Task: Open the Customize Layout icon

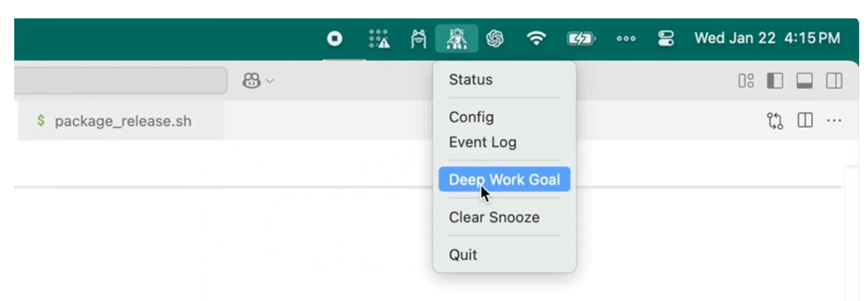Action: pyautogui.click(x=746, y=81)
